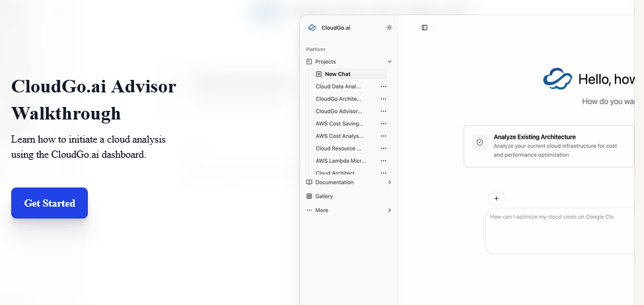The width and height of the screenshot is (644, 305).
Task: Click the Gallery grid icon
Action: (x=309, y=196)
